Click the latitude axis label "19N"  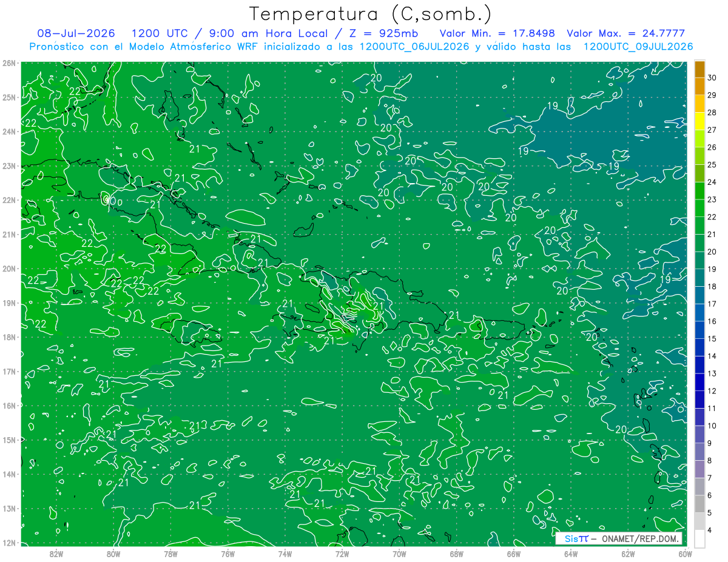click(x=8, y=303)
